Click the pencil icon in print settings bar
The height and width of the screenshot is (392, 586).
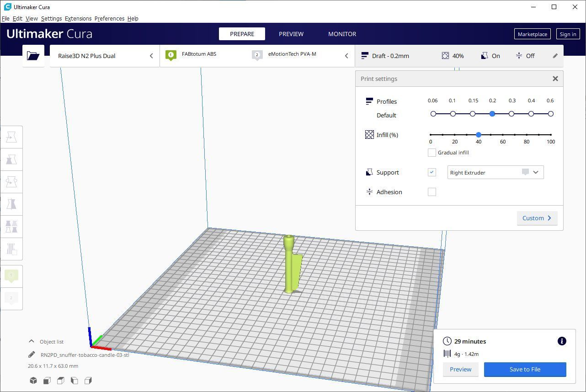[555, 56]
